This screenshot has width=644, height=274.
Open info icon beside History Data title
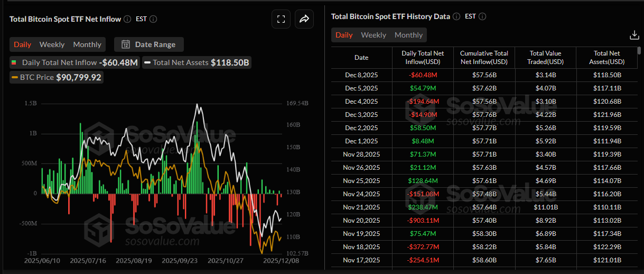click(456, 16)
